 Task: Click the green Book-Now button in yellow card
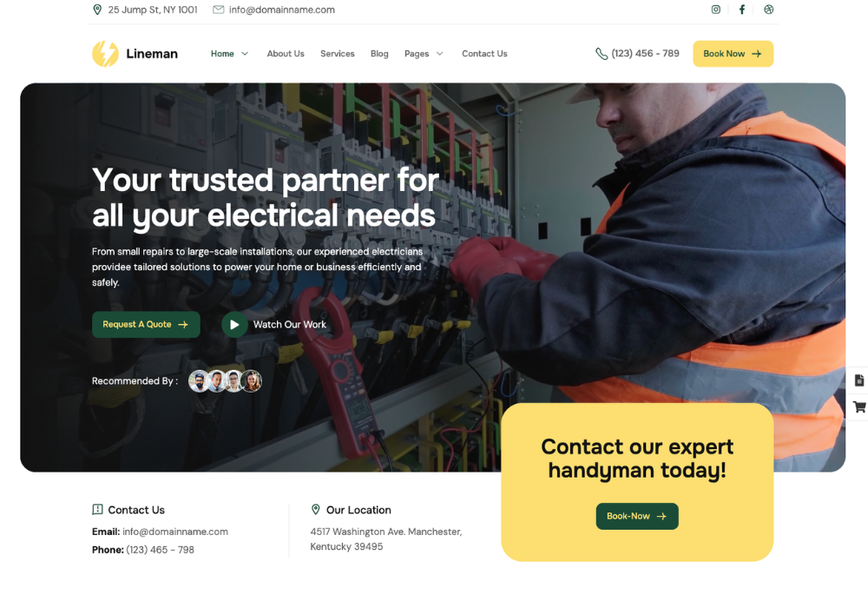[x=637, y=516]
